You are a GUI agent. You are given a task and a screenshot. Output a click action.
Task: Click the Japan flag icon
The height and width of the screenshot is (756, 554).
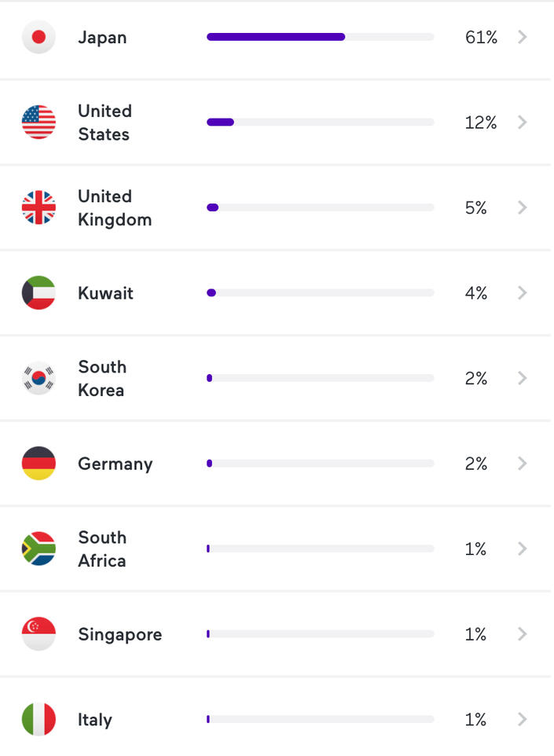click(39, 37)
